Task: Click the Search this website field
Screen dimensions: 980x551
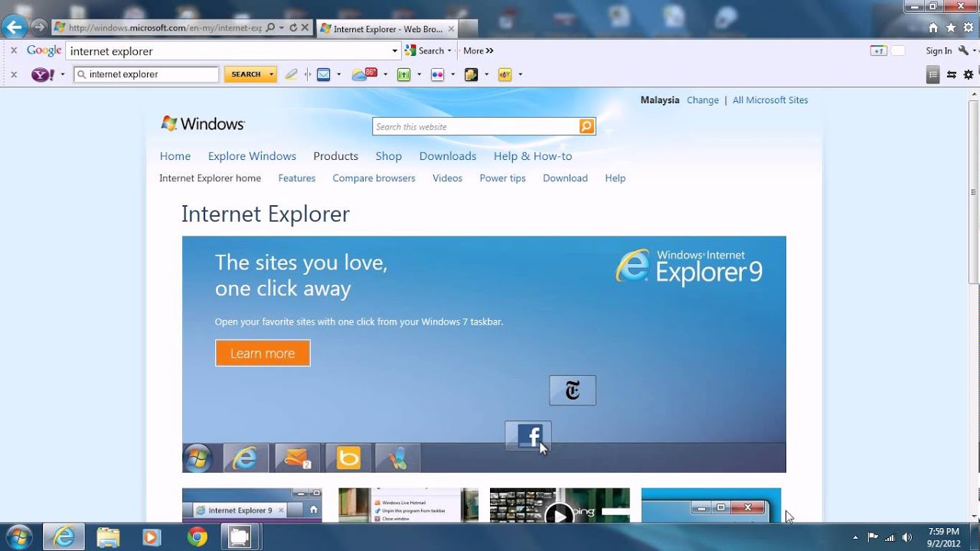Action: [476, 126]
